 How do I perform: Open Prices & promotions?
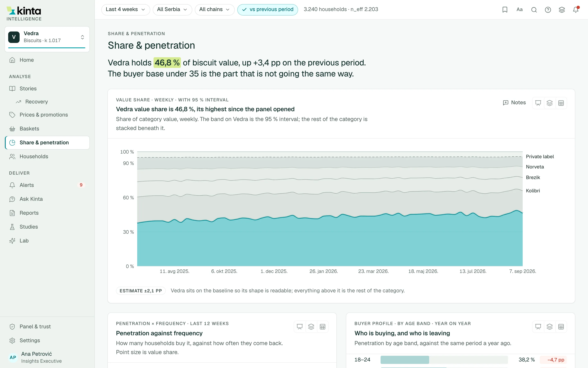coord(47,115)
